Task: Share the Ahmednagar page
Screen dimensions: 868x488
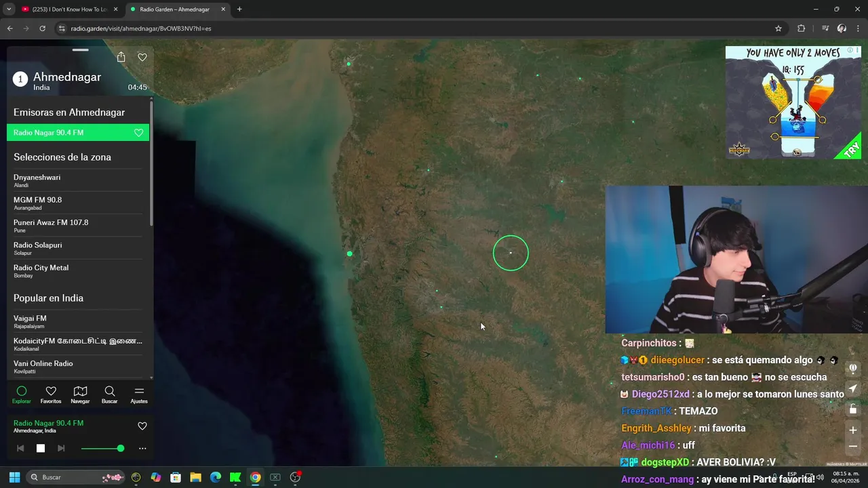Action: coord(121,57)
